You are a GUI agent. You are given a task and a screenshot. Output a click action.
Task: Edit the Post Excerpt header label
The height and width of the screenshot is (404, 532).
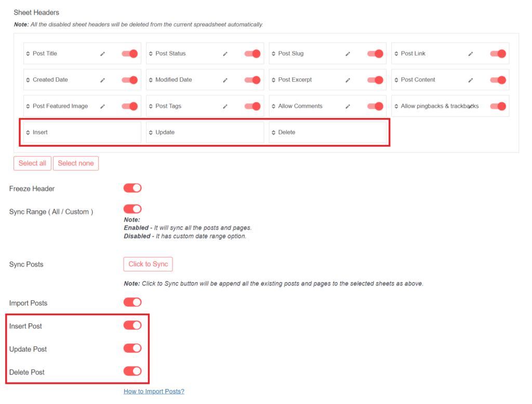pos(348,80)
